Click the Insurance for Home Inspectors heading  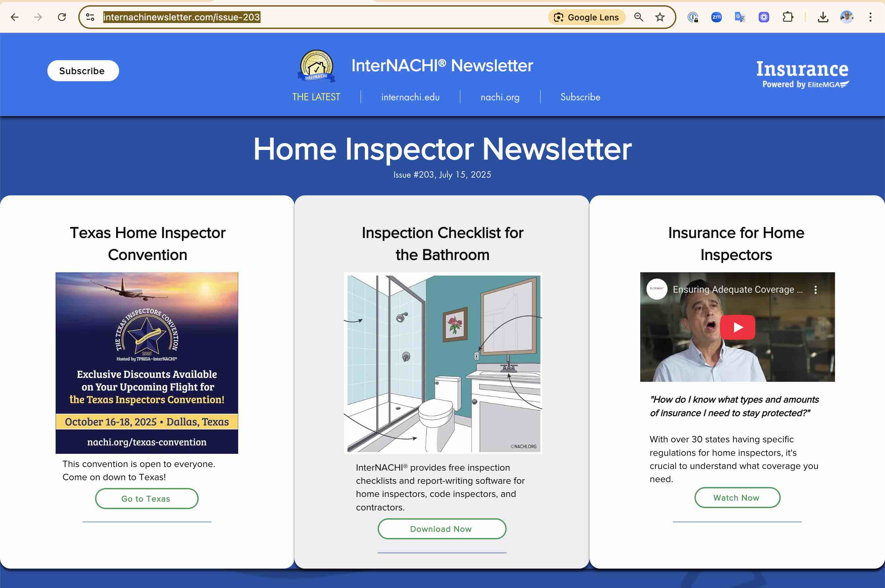coord(736,244)
